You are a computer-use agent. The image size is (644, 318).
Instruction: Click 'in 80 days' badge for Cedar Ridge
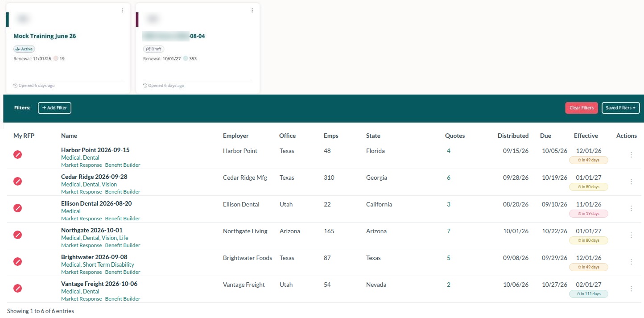588,187
